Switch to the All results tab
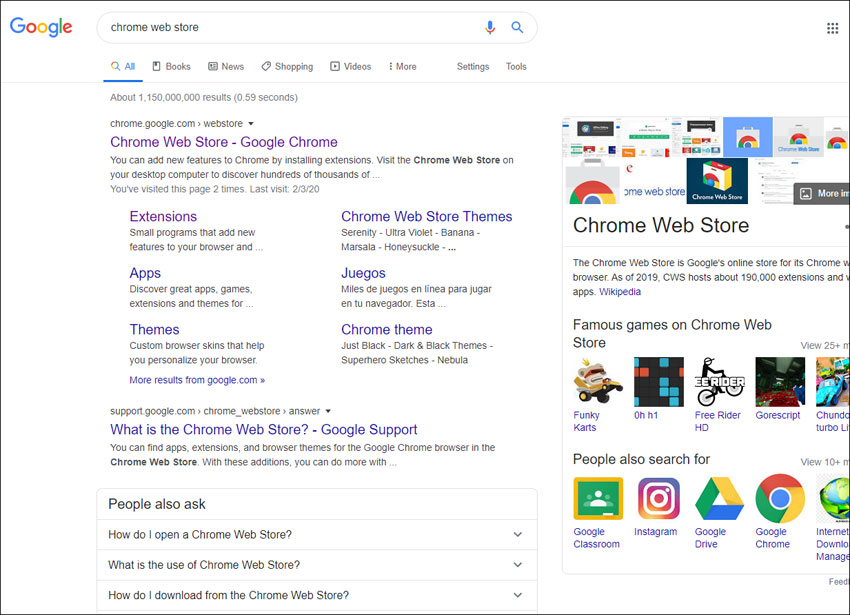 click(123, 67)
